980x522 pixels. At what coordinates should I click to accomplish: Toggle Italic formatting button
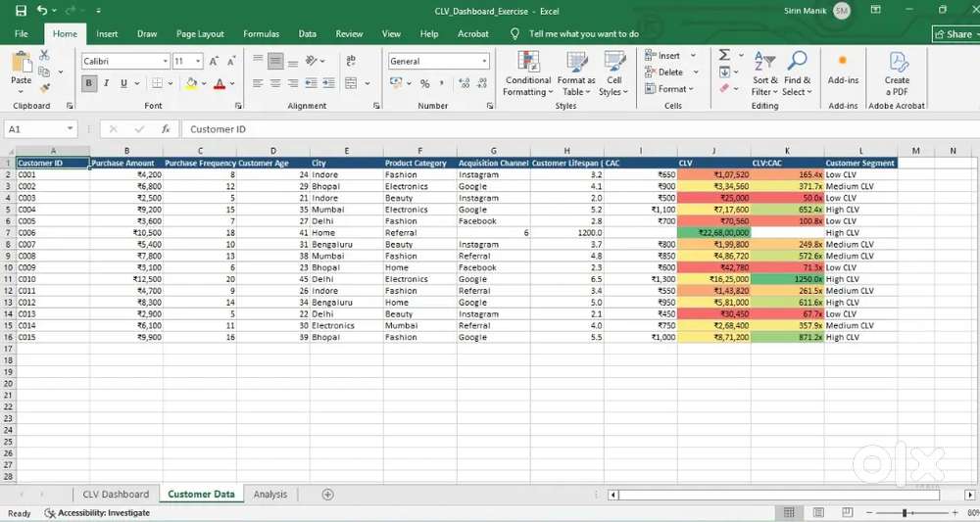click(x=106, y=83)
